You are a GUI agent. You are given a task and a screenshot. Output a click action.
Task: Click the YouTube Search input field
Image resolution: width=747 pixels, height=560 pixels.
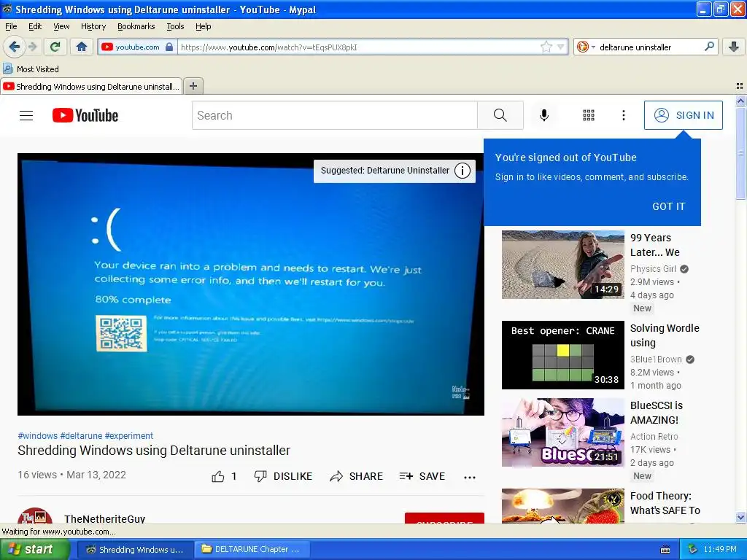[x=334, y=115]
